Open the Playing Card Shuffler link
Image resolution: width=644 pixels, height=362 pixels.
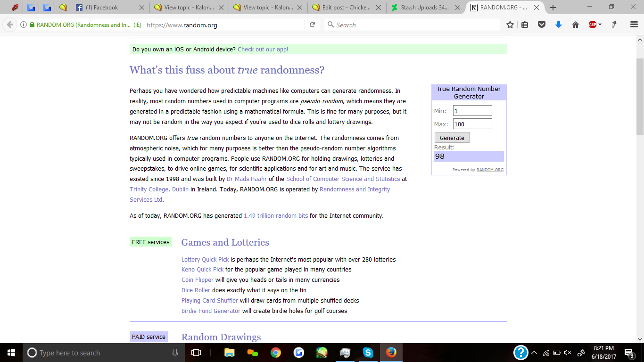pyautogui.click(x=210, y=301)
